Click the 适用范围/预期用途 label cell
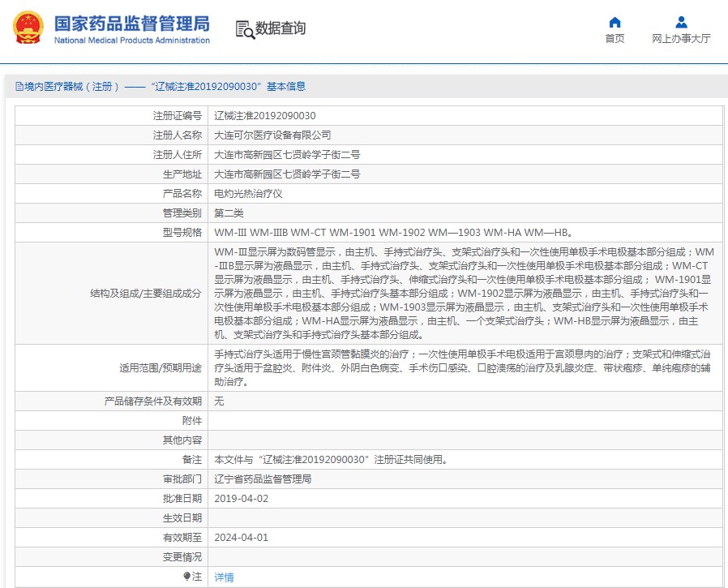728x588 pixels. pos(111,368)
